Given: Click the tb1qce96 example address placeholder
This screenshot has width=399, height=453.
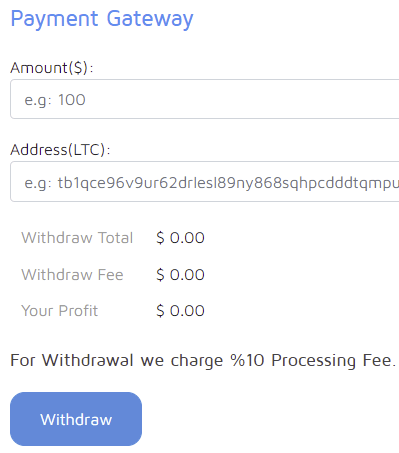Looking at the screenshot, I should tap(212, 183).
